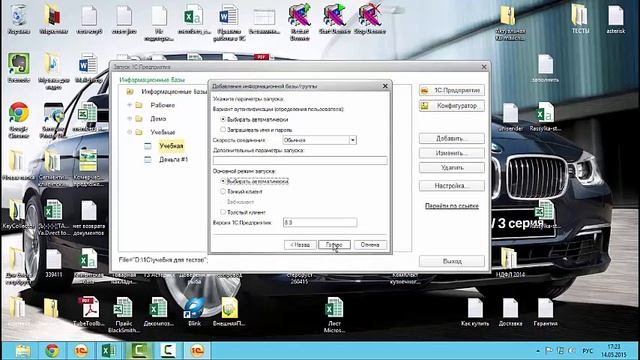Open the uniserder file on the desktop
640x360 pixels.
[510, 117]
